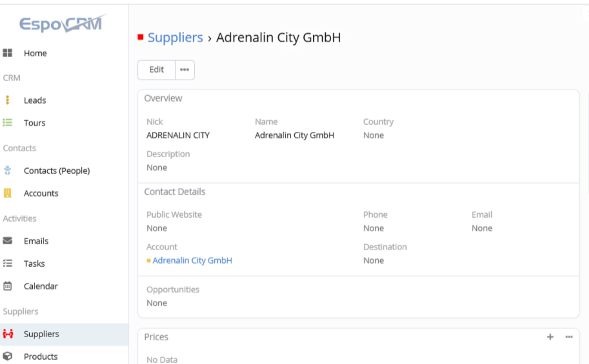The height and width of the screenshot is (364, 589).
Task: Add a new price with plus icon
Action: (x=550, y=337)
